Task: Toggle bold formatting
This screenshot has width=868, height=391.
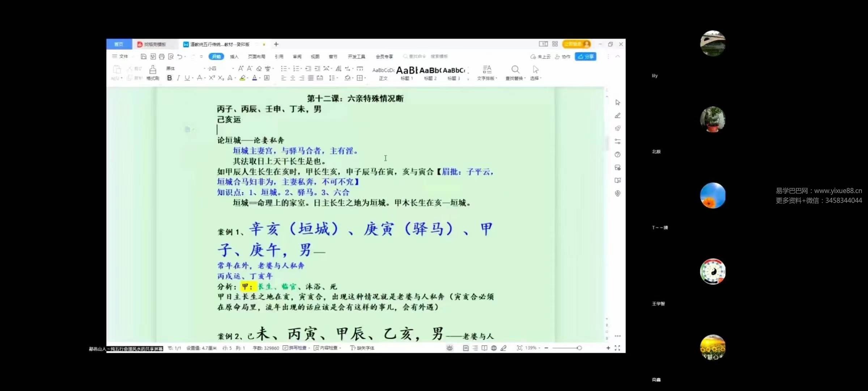Action: point(169,78)
